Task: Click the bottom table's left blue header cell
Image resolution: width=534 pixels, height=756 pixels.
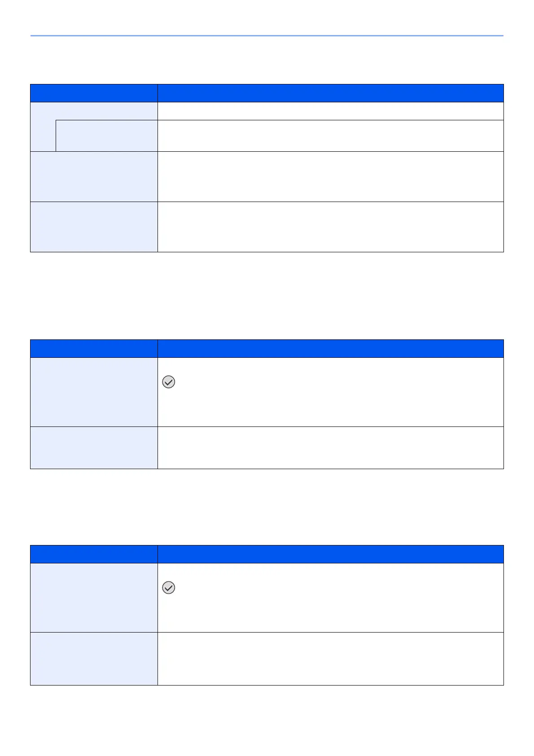Action: pyautogui.click(x=94, y=554)
